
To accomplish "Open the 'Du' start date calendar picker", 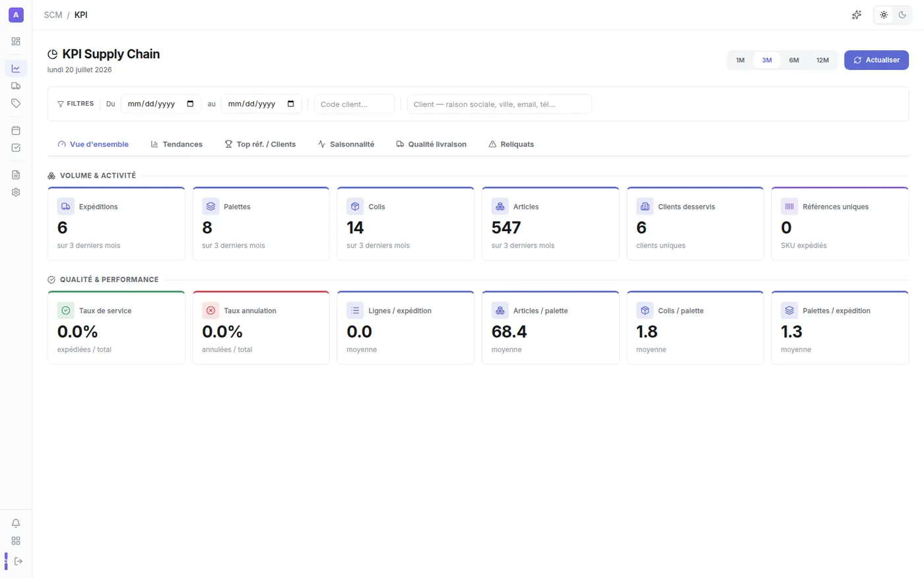I will [190, 104].
